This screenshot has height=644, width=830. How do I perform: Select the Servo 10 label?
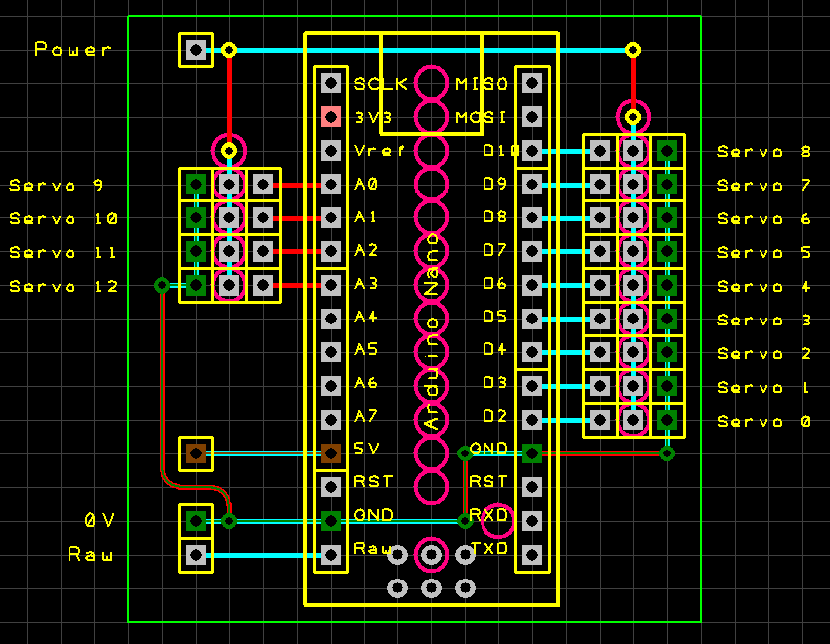64,219
